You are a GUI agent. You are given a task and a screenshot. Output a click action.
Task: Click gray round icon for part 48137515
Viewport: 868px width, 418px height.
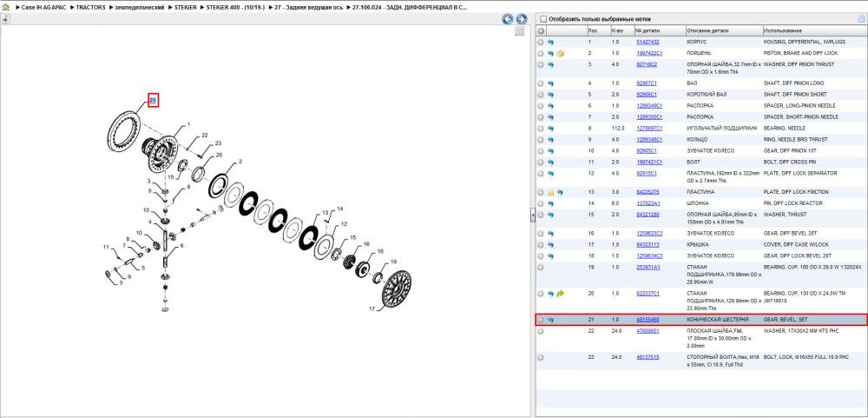pyautogui.click(x=541, y=357)
